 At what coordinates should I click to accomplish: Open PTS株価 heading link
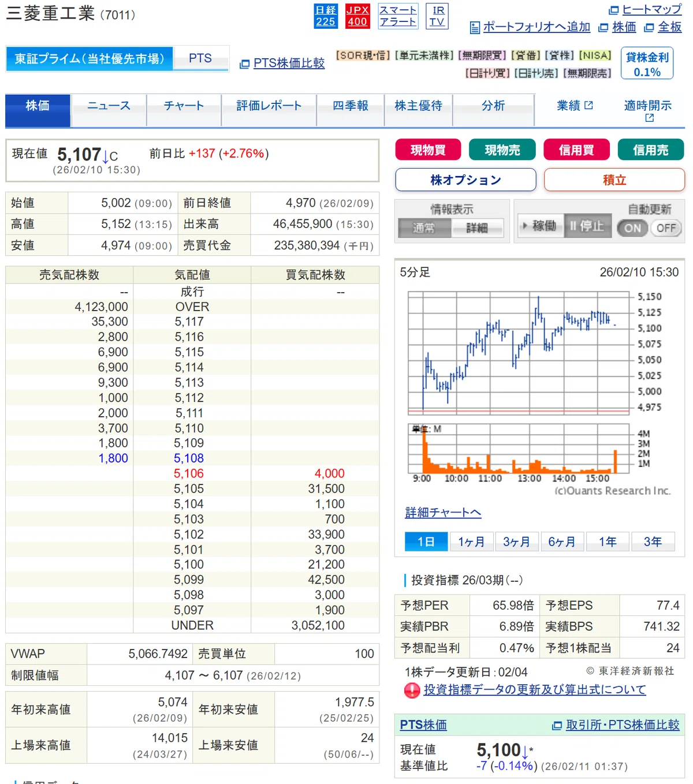coord(423,725)
